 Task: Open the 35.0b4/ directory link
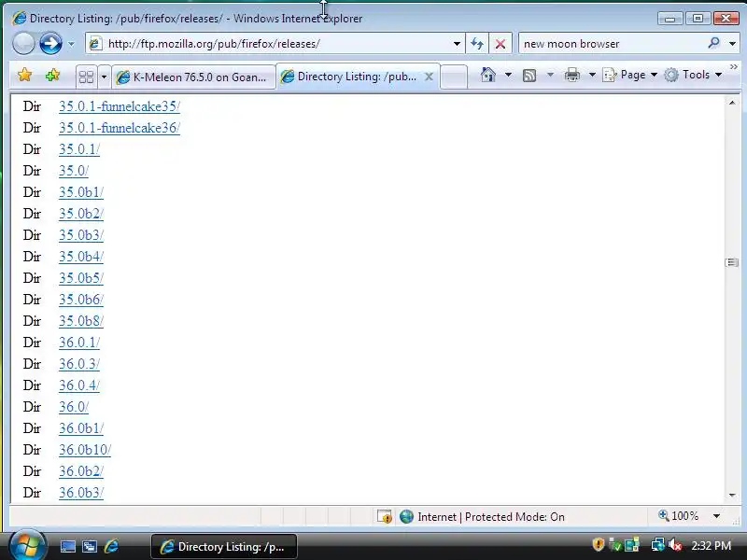point(81,256)
